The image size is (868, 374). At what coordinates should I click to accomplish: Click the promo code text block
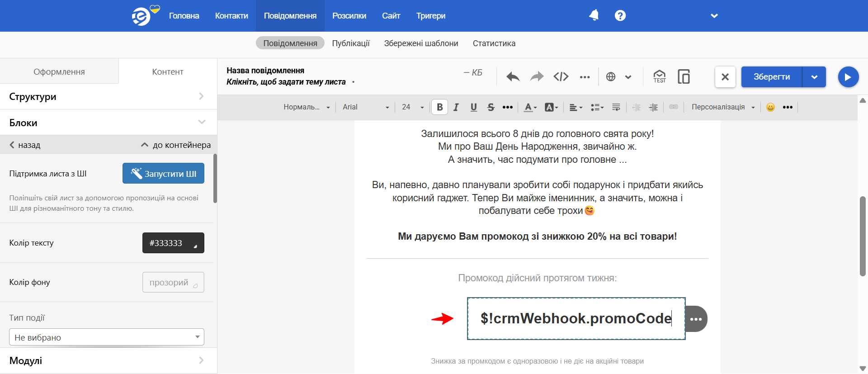coord(576,318)
